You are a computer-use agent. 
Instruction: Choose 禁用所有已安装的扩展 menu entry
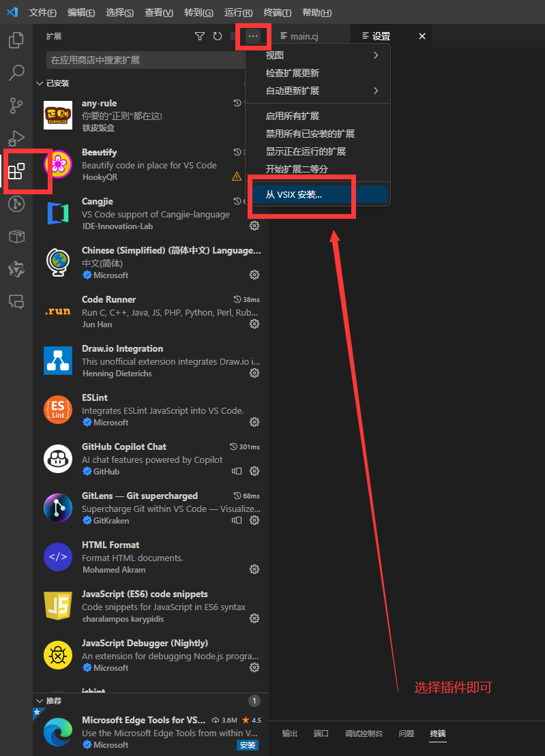[319, 134]
